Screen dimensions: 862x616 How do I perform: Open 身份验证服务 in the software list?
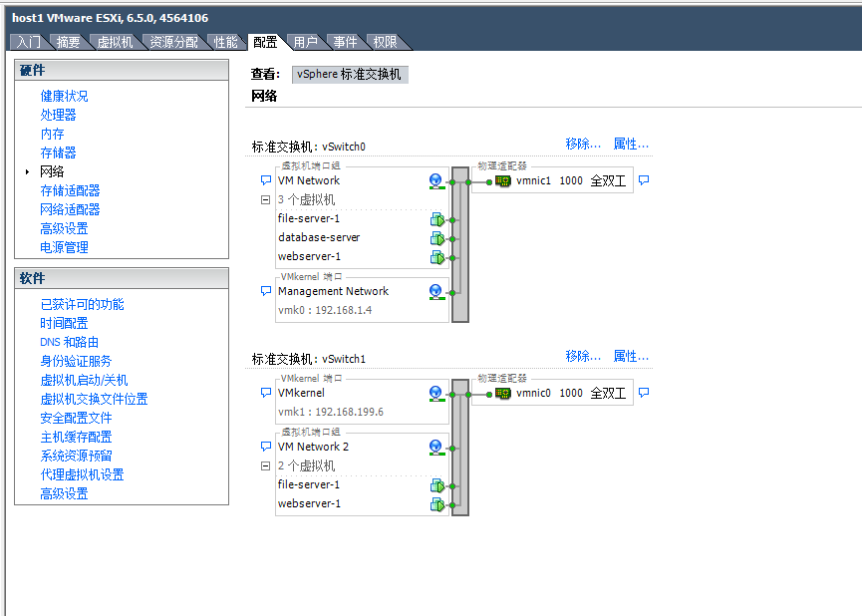pyautogui.click(x=76, y=362)
